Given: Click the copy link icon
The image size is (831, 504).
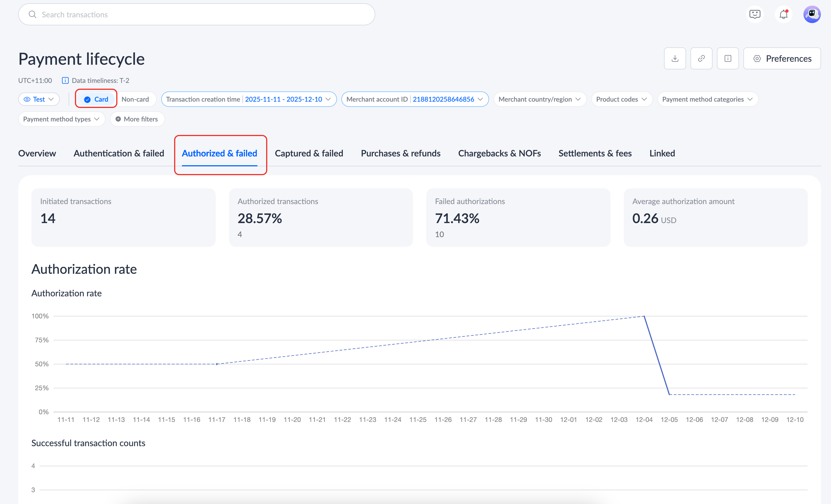Looking at the screenshot, I should tap(701, 59).
